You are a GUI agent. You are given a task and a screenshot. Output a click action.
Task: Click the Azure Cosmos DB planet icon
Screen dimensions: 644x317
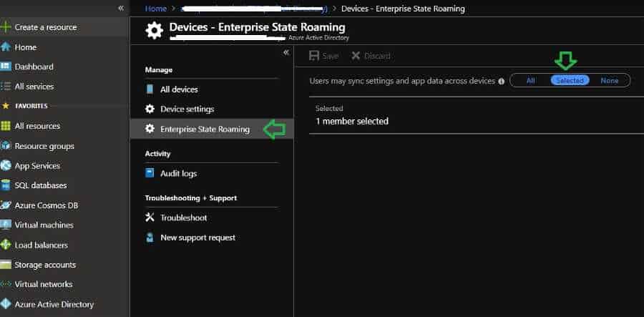point(6,205)
